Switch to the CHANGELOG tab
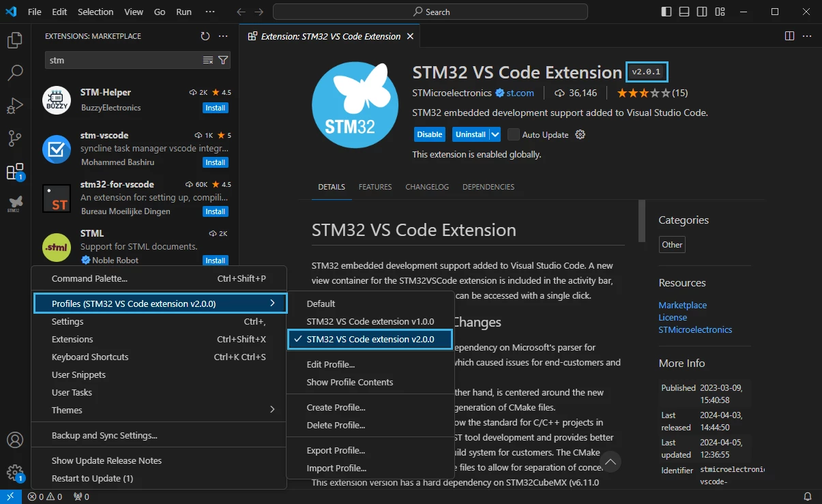Viewport: 822px width, 504px height. click(x=427, y=187)
